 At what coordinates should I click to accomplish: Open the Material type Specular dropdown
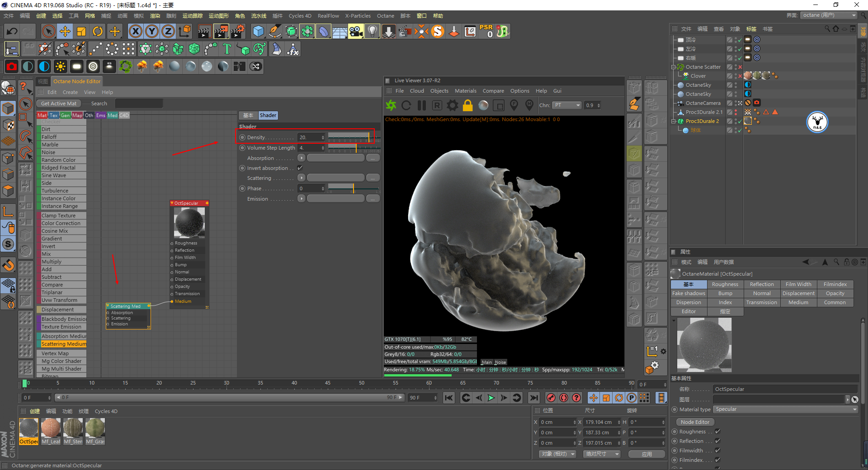click(785, 409)
